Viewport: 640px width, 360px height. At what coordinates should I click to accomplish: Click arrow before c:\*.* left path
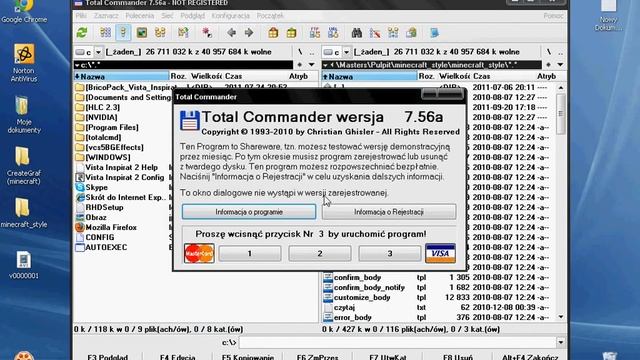point(77,65)
